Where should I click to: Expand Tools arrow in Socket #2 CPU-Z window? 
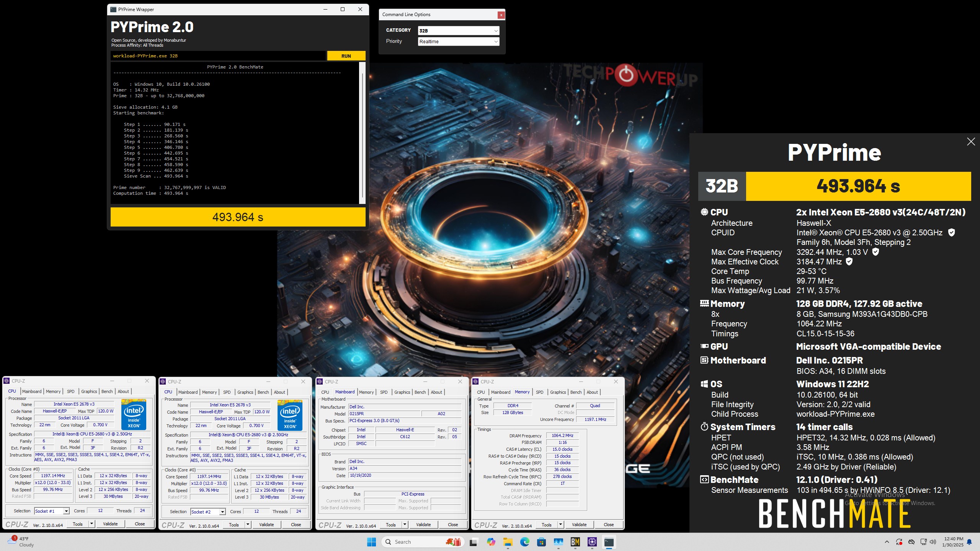(x=248, y=525)
